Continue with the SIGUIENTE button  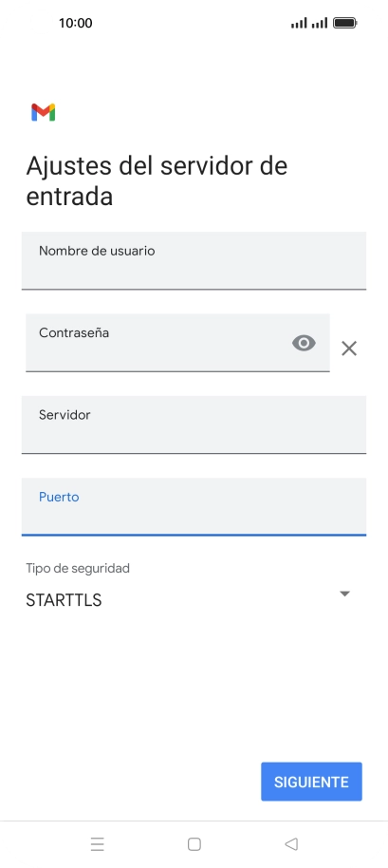click(x=312, y=782)
